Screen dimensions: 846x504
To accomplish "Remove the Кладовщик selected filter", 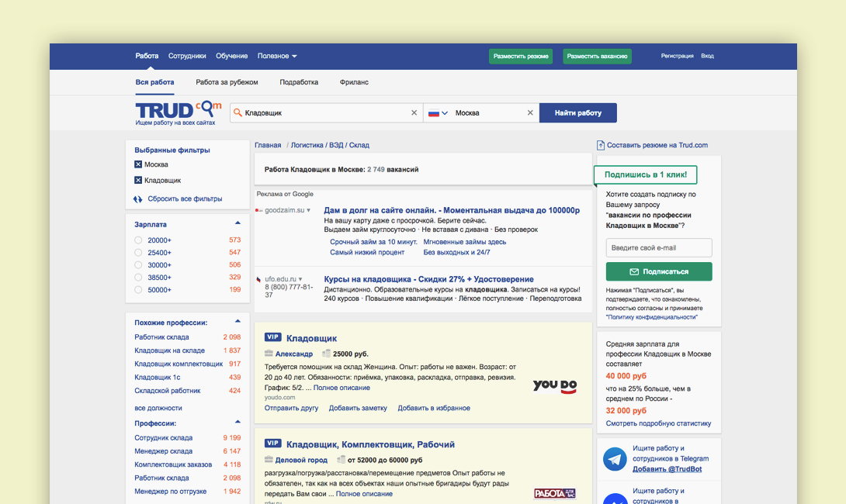I will (x=138, y=180).
